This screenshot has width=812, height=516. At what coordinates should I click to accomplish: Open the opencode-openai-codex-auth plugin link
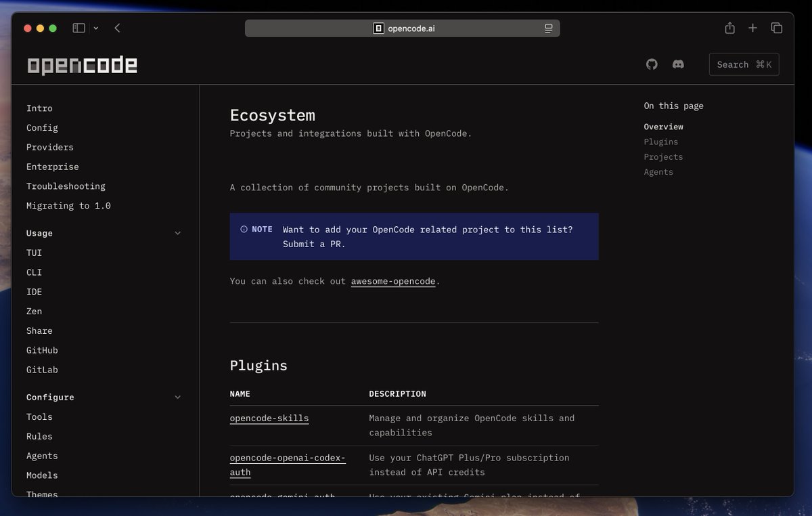click(x=288, y=465)
